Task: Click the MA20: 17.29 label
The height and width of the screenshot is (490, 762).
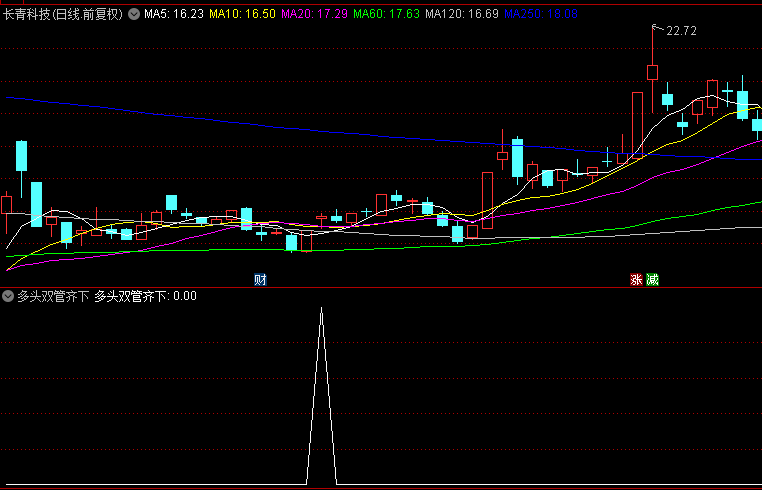Action: tap(314, 14)
